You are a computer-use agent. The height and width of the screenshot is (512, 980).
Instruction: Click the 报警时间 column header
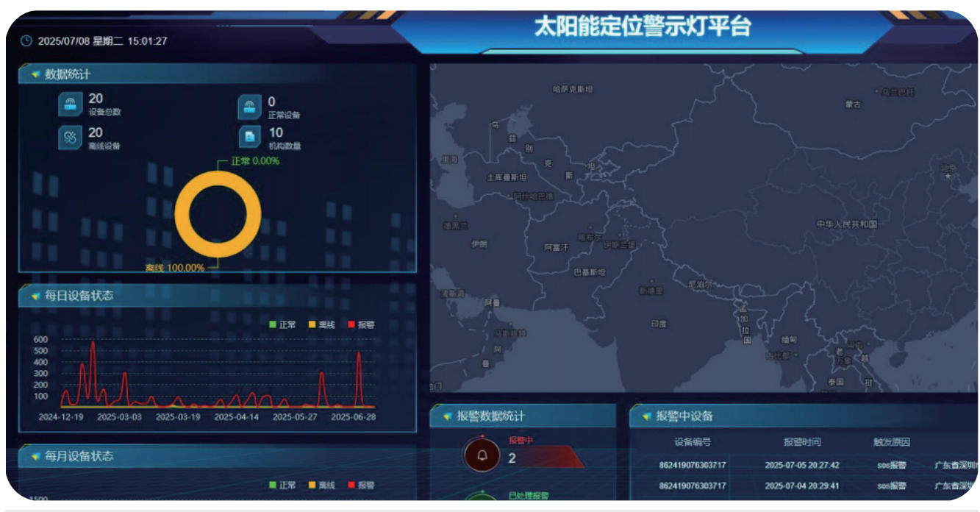click(801, 442)
